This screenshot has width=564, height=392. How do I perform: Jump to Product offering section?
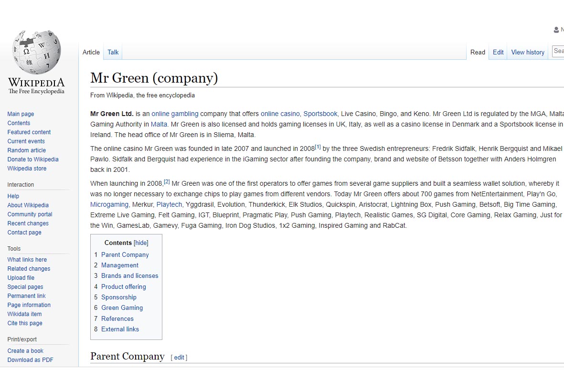(123, 286)
